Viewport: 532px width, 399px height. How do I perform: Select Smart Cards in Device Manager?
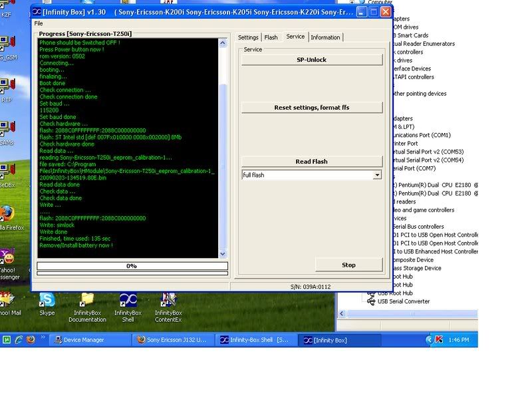click(x=410, y=35)
